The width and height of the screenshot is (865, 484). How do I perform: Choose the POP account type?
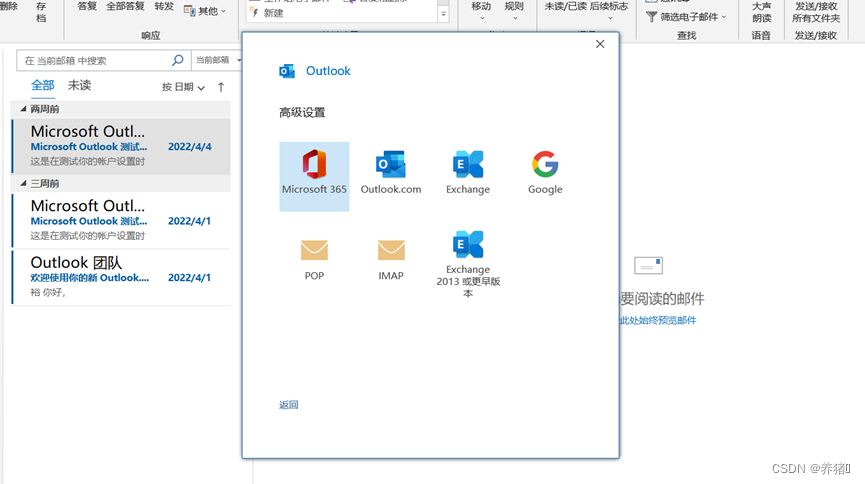(314, 259)
